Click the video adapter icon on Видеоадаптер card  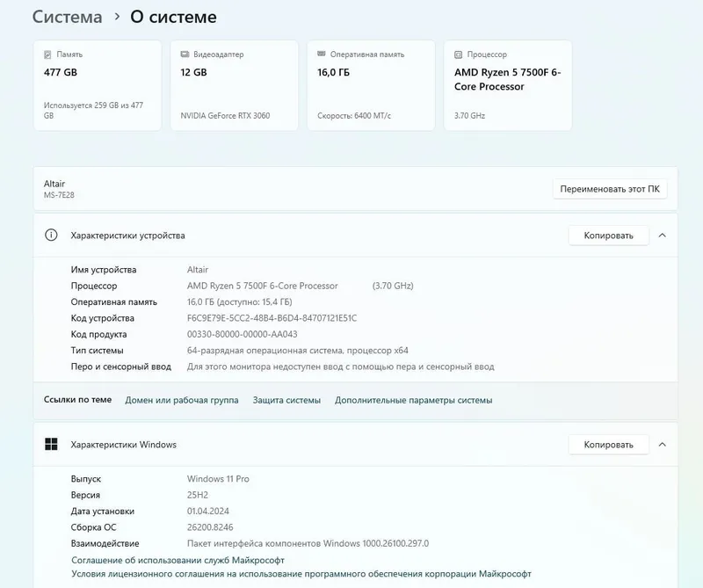click(x=185, y=54)
